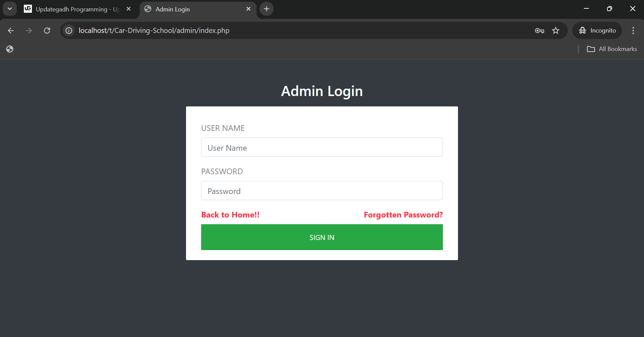
Task: Open a new tab with plus button
Action: point(267,9)
